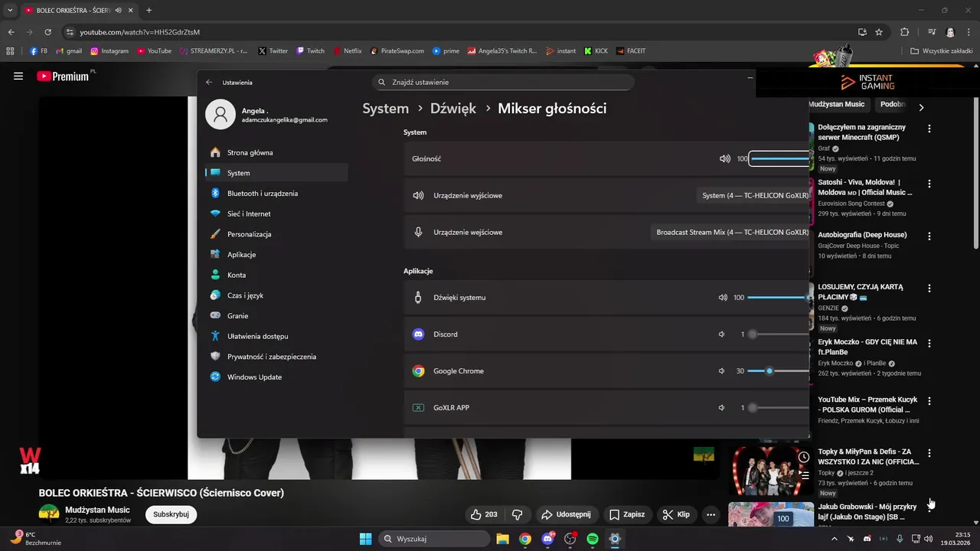Open Windows Start menu

tap(365, 539)
